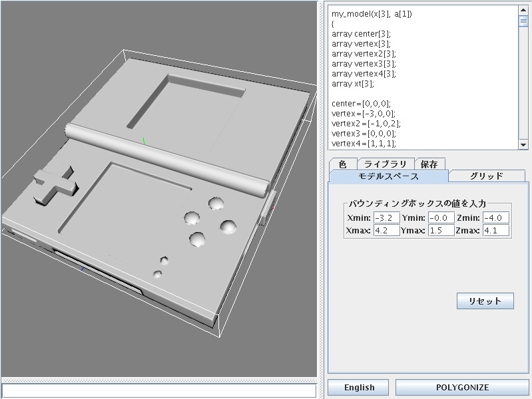Click the Xmin input field
This screenshot has width=532, height=399.
click(x=387, y=217)
